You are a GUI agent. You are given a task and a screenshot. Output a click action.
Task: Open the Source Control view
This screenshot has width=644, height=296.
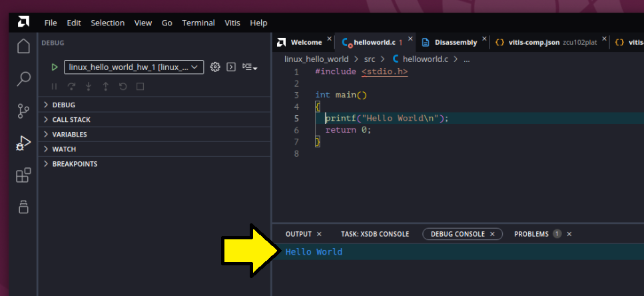pyautogui.click(x=23, y=111)
